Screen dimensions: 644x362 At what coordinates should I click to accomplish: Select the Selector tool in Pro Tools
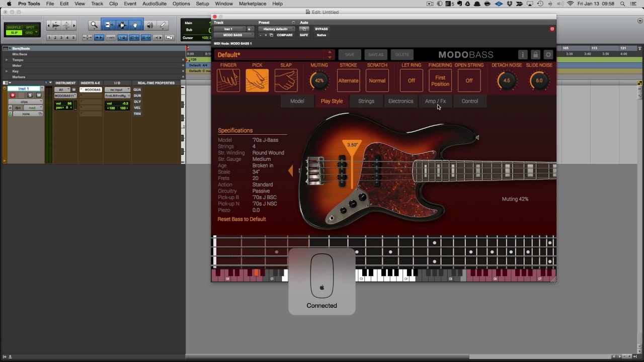coord(122,25)
